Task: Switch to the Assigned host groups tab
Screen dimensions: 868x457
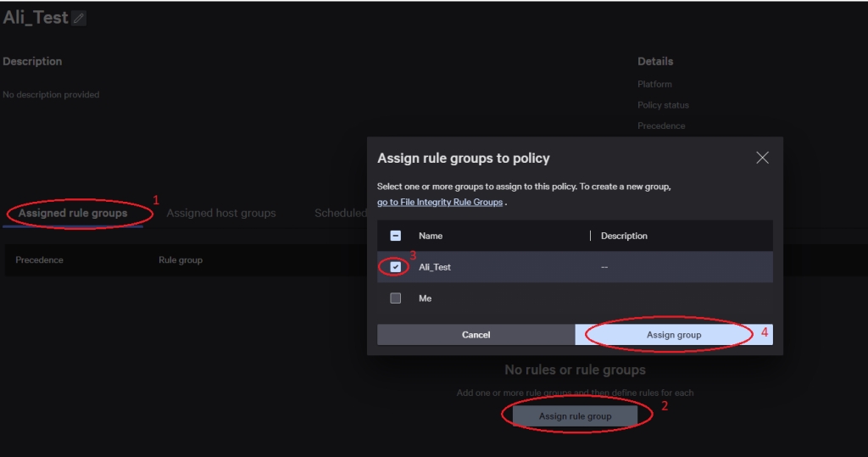Action: click(x=220, y=213)
